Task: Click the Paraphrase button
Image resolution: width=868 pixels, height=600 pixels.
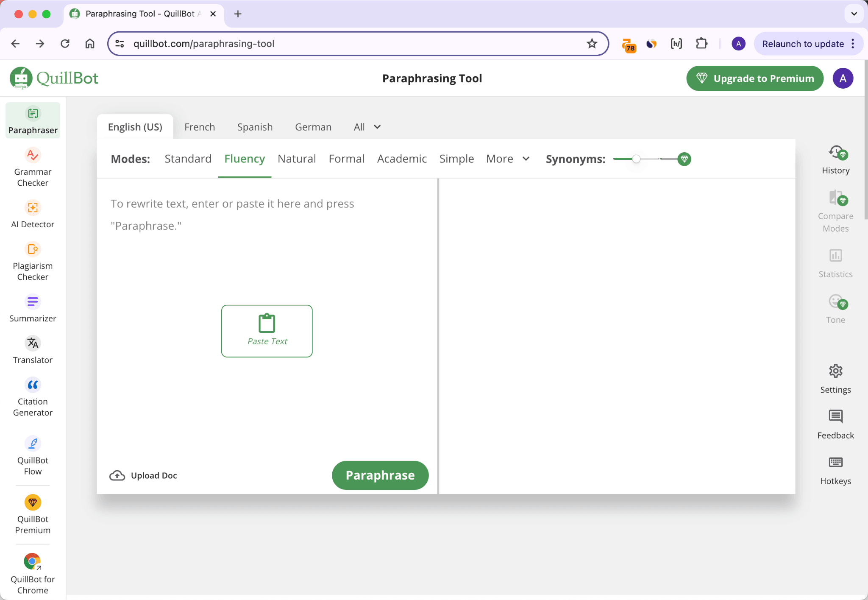Action: 380,475
